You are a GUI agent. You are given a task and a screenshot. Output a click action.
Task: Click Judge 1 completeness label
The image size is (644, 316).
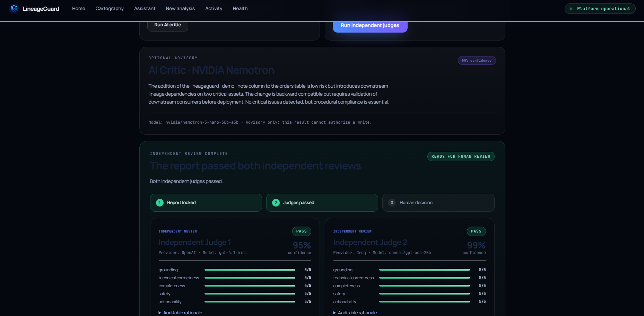point(172,286)
